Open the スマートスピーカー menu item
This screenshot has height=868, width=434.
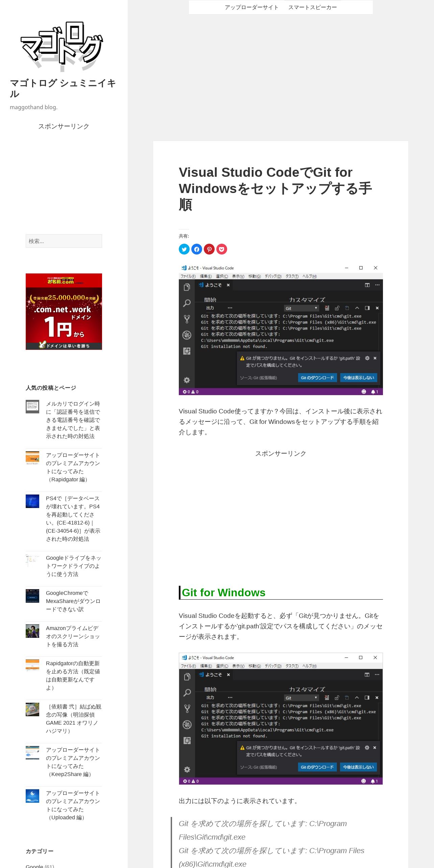[313, 7]
